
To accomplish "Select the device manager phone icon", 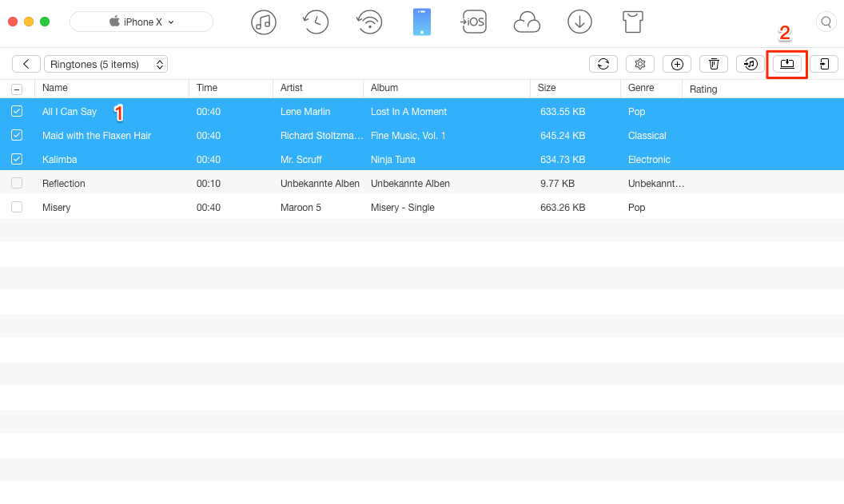I will 422,22.
